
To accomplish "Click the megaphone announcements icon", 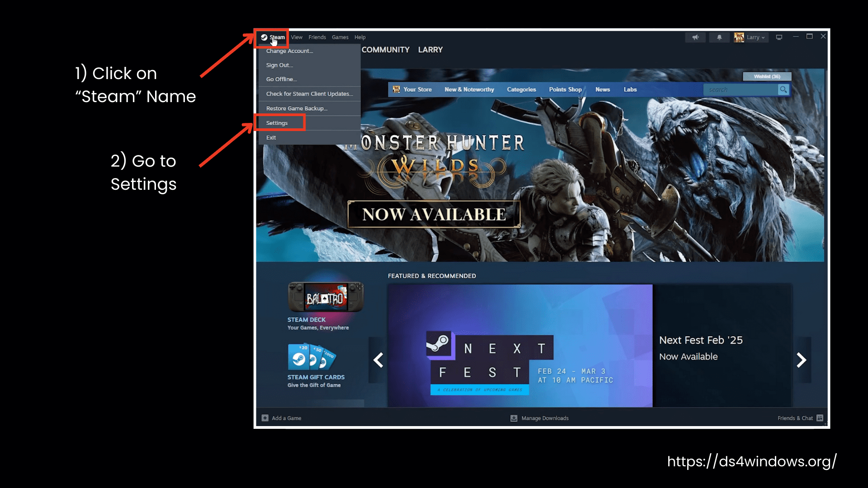I will [x=695, y=38].
